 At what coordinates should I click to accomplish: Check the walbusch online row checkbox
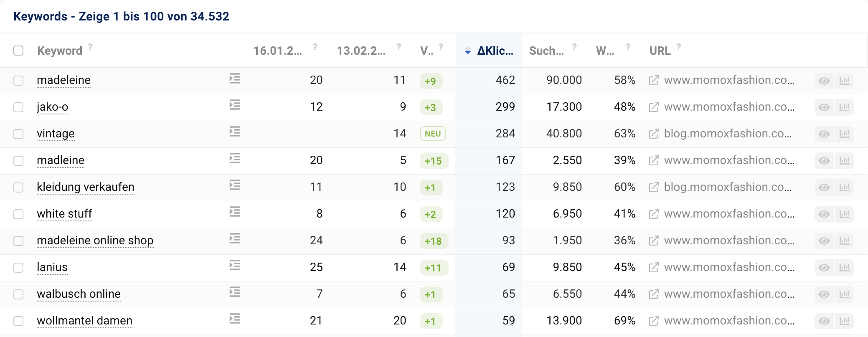point(18,294)
